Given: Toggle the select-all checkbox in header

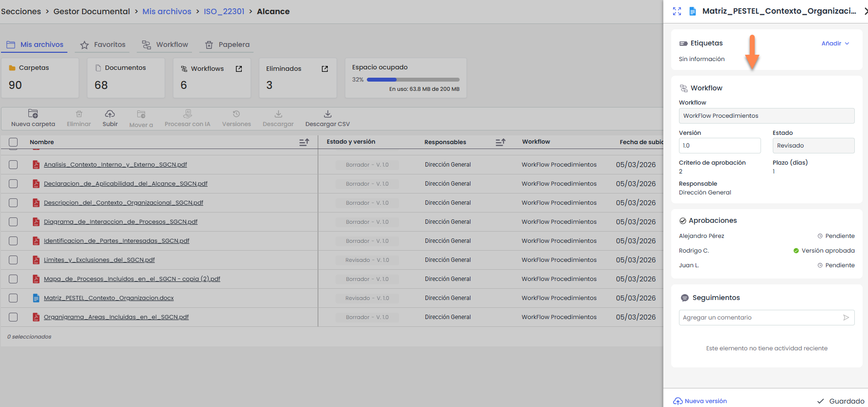Looking at the screenshot, I should point(13,142).
